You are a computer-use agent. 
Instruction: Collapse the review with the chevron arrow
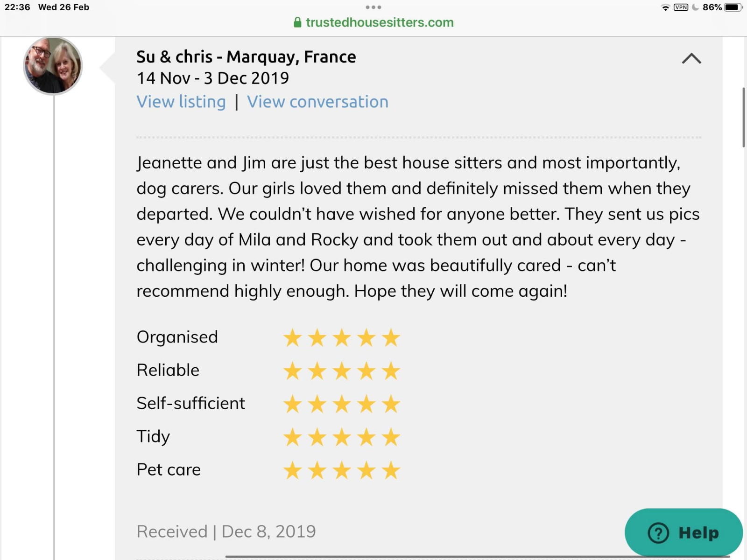point(691,58)
